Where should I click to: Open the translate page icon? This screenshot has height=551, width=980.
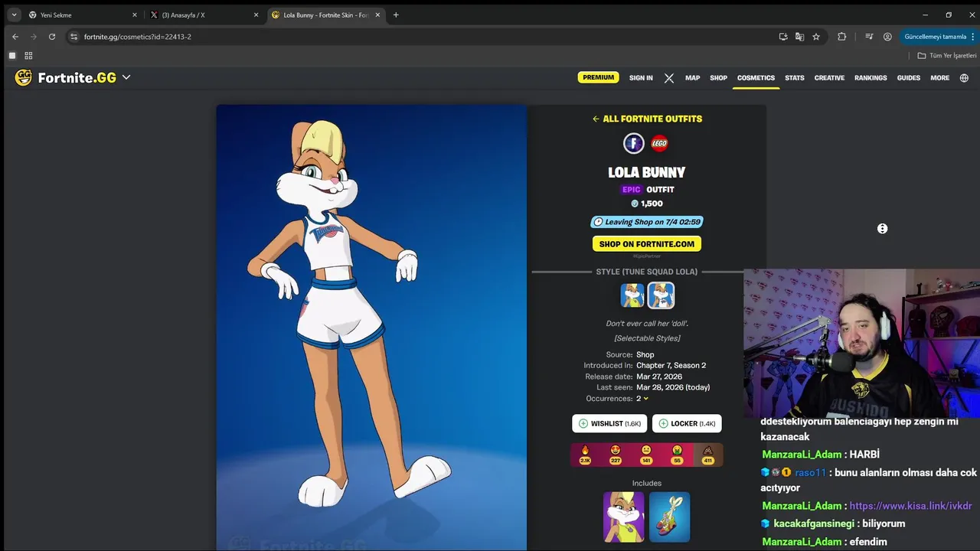coord(799,37)
